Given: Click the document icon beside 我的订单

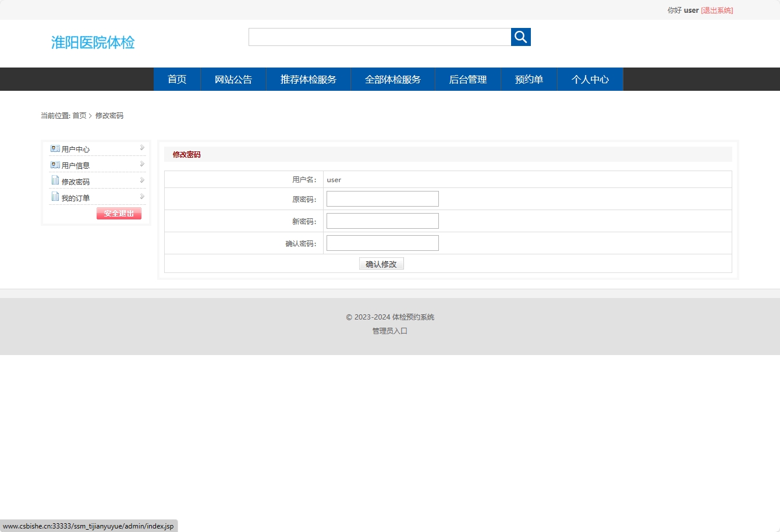Looking at the screenshot, I should click(55, 197).
